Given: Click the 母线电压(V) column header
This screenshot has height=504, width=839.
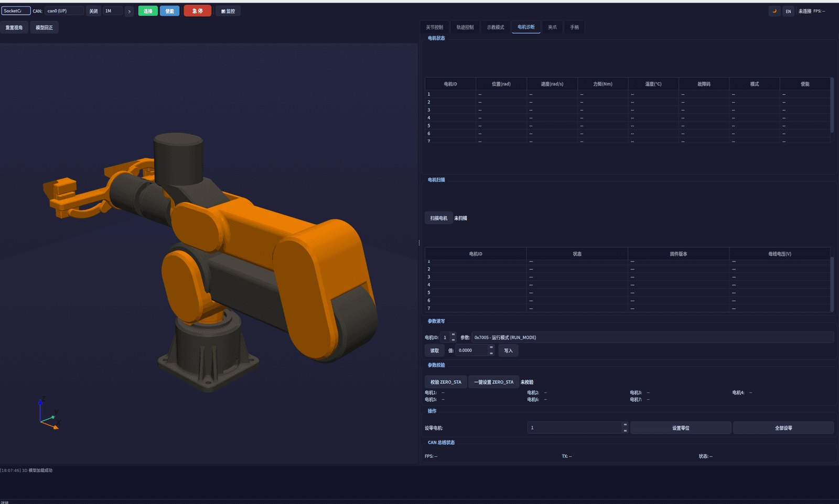Looking at the screenshot, I should 780,254.
